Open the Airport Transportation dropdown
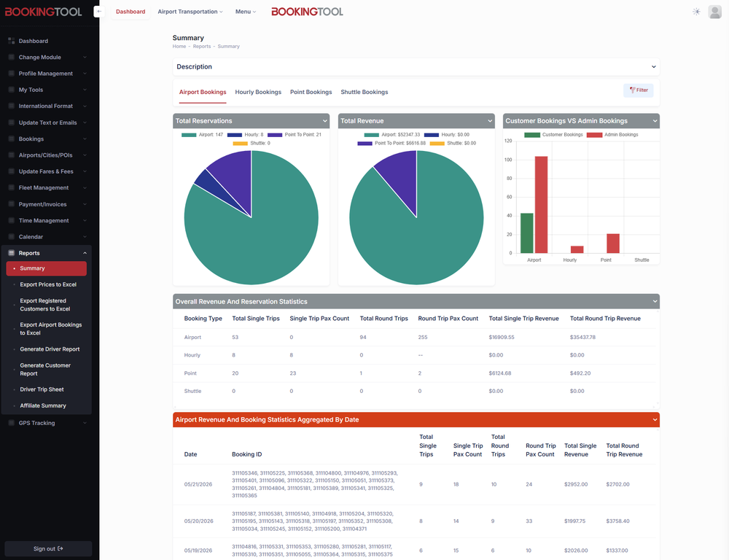729x560 pixels. pyautogui.click(x=190, y=12)
